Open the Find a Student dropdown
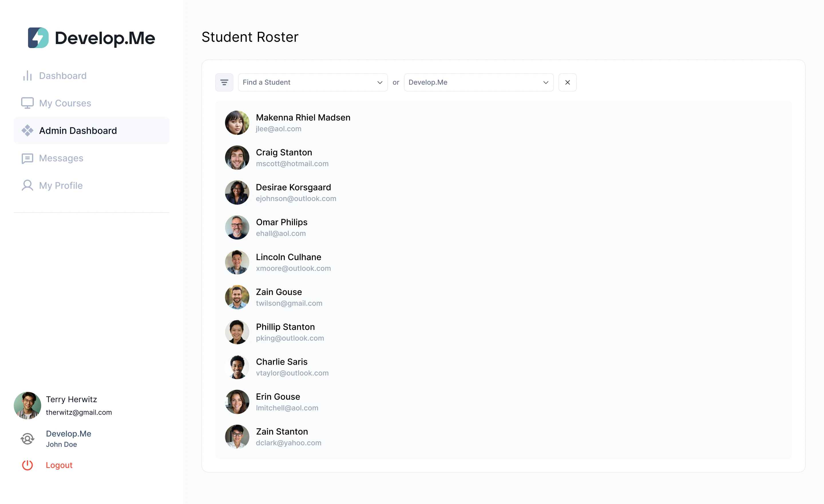 pyautogui.click(x=313, y=82)
